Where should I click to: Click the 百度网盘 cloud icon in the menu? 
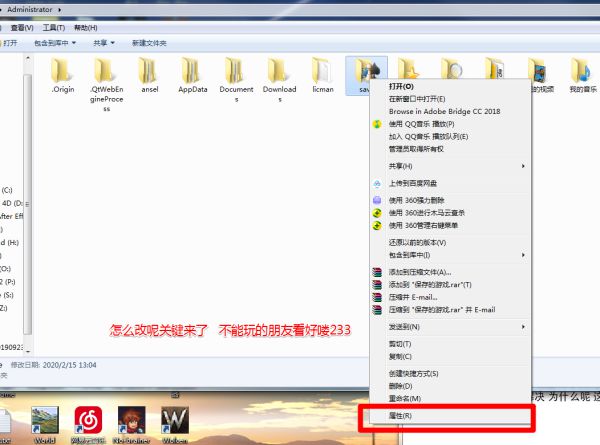[x=377, y=183]
